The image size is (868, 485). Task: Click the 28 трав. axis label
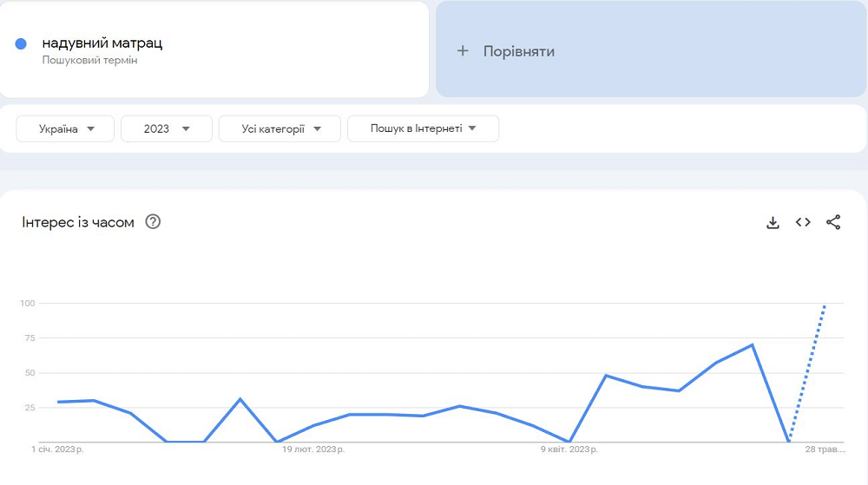[x=825, y=449]
